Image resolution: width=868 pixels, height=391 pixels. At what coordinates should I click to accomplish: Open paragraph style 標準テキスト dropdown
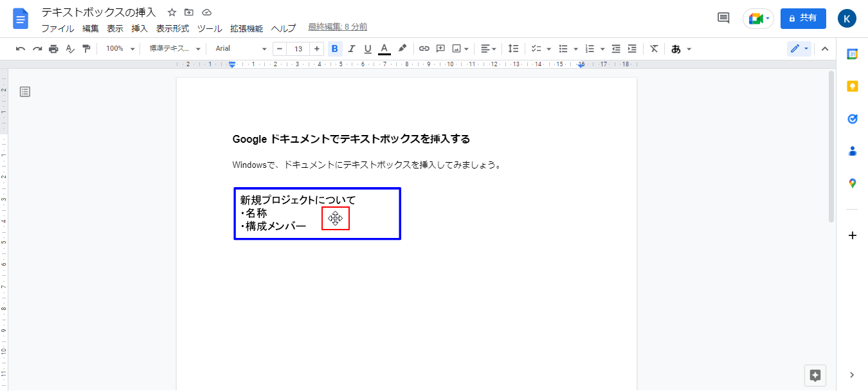tap(175, 49)
